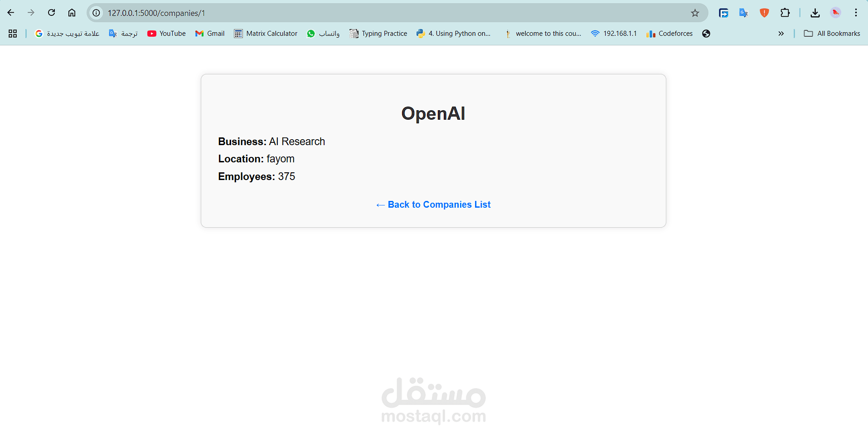View site information icon in address bar
The image size is (868, 434).
tap(97, 13)
